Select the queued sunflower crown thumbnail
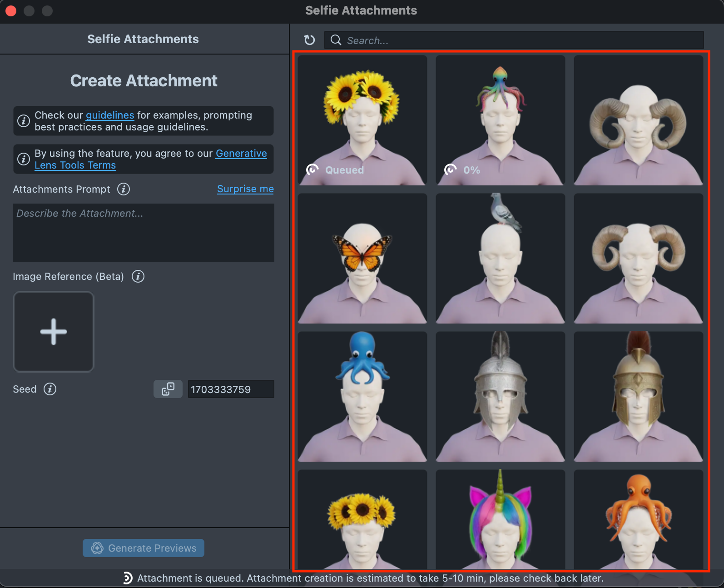 coord(362,120)
